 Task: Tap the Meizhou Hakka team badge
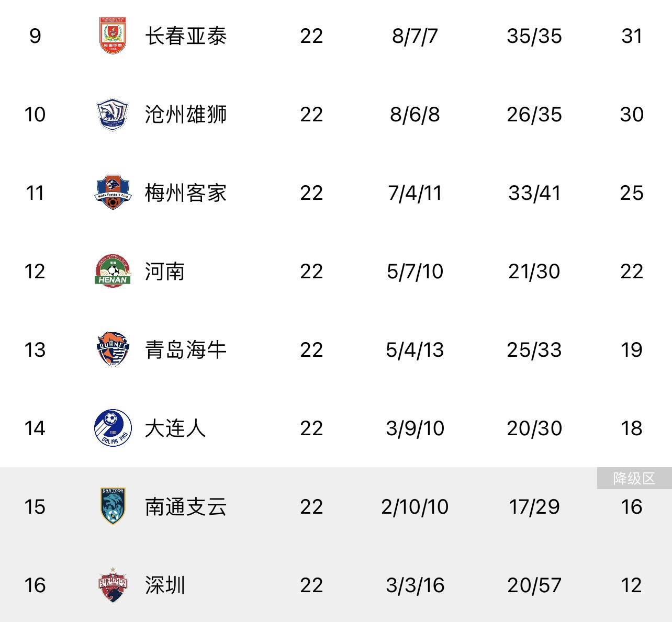point(113,193)
